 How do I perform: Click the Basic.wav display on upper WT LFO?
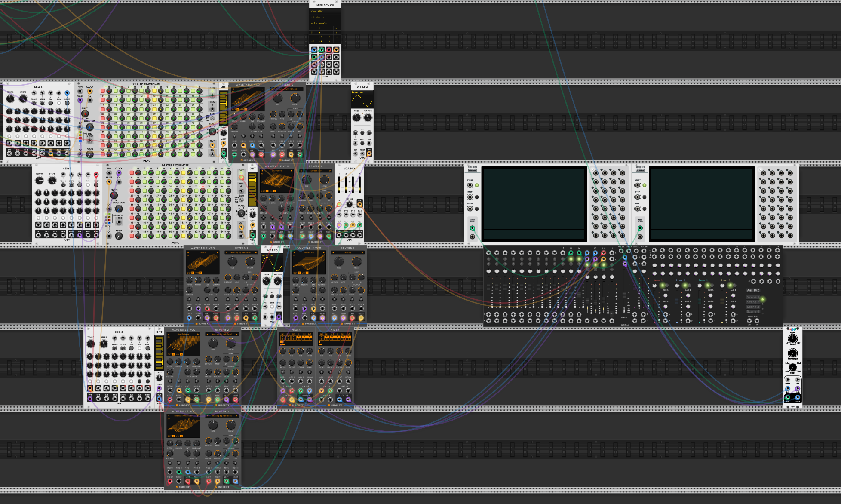362,99
